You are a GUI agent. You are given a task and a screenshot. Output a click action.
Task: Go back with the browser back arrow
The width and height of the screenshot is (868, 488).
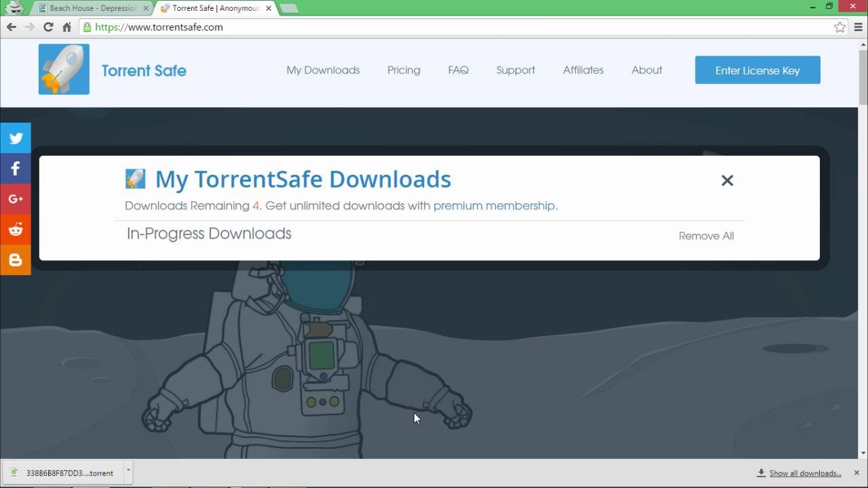pyautogui.click(x=12, y=27)
